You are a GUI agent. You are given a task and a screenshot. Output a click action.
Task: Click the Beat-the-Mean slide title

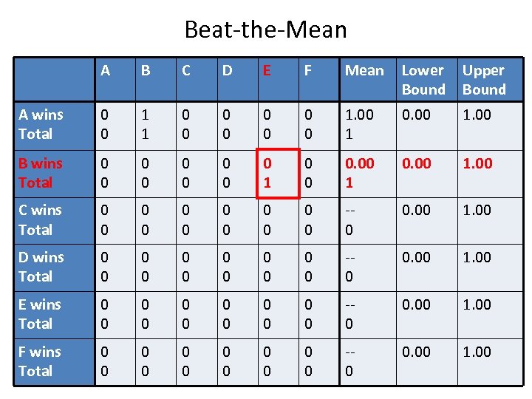[x=265, y=30]
